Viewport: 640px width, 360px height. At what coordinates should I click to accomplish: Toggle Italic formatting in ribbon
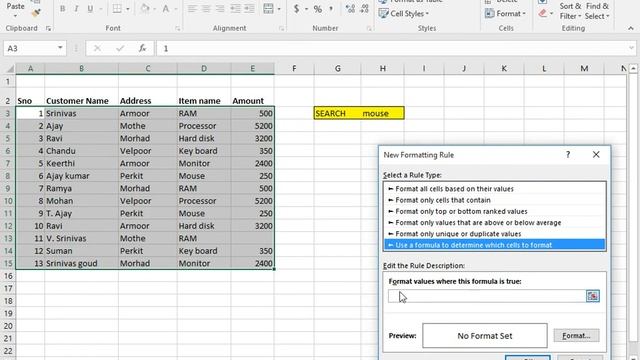76,9
